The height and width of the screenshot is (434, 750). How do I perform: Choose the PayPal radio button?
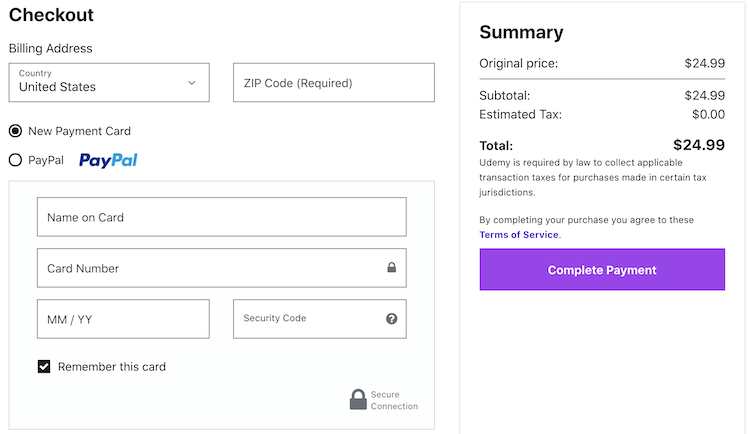[x=16, y=160]
